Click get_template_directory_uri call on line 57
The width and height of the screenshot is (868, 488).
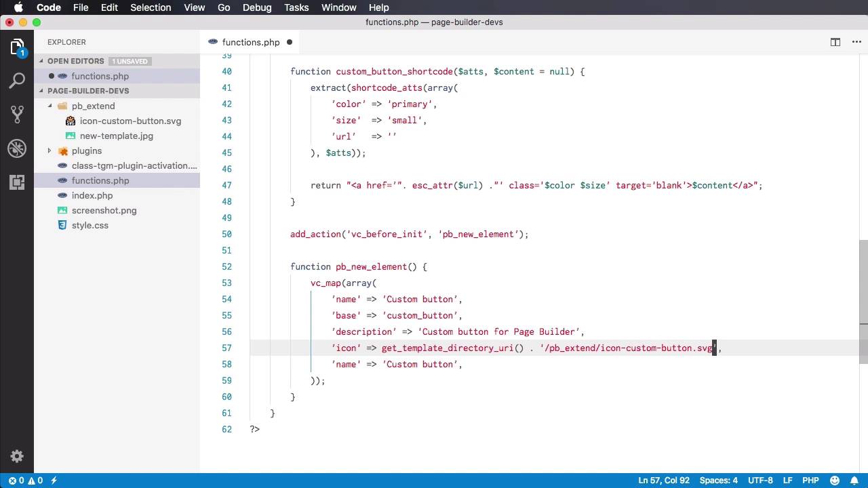pyautogui.click(x=447, y=348)
